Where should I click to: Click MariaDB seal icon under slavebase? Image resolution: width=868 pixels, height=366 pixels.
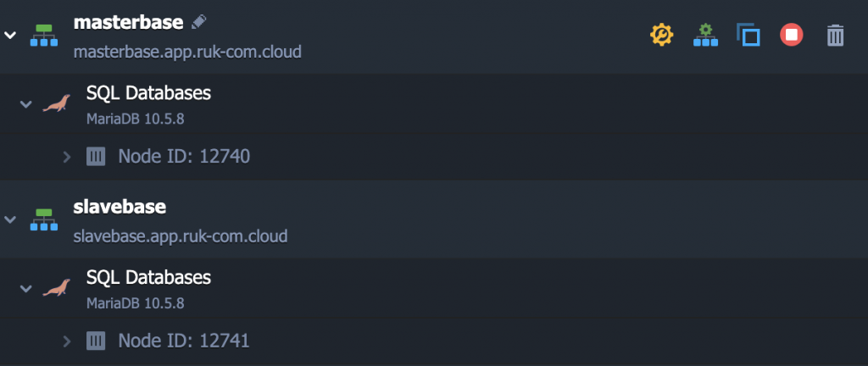pyautogui.click(x=57, y=288)
